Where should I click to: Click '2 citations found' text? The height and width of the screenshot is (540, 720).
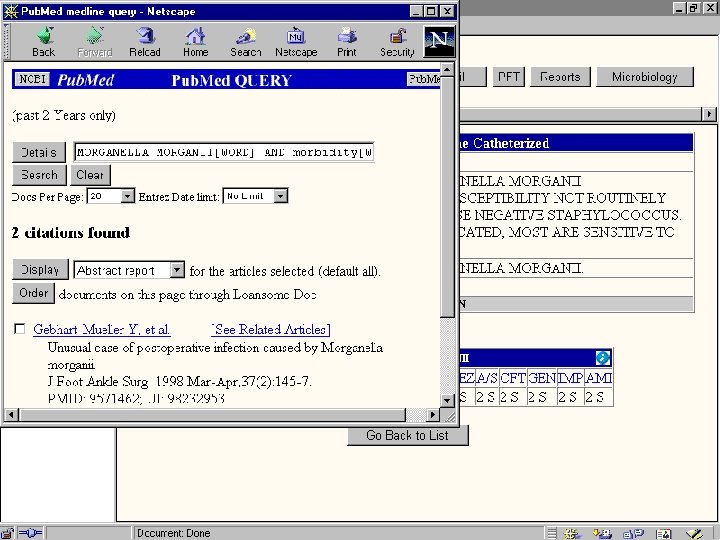click(71, 233)
